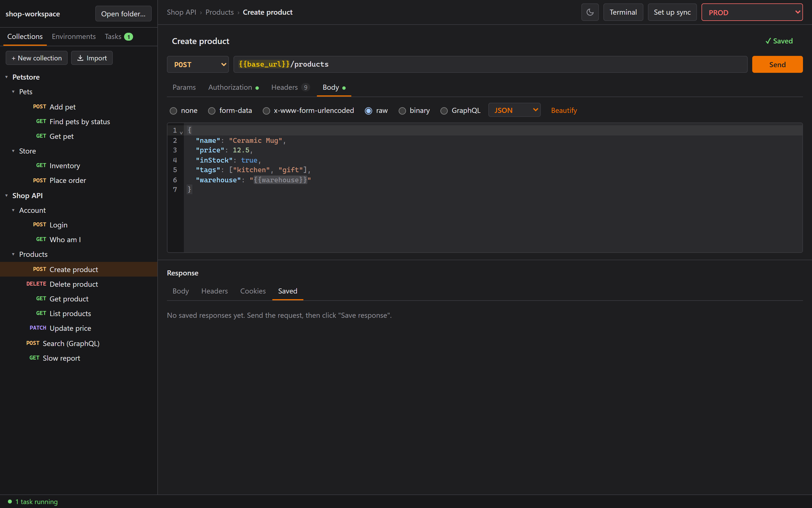Viewport: 812px width, 508px height.
Task: Click Products in the breadcrumb
Action: coord(219,12)
